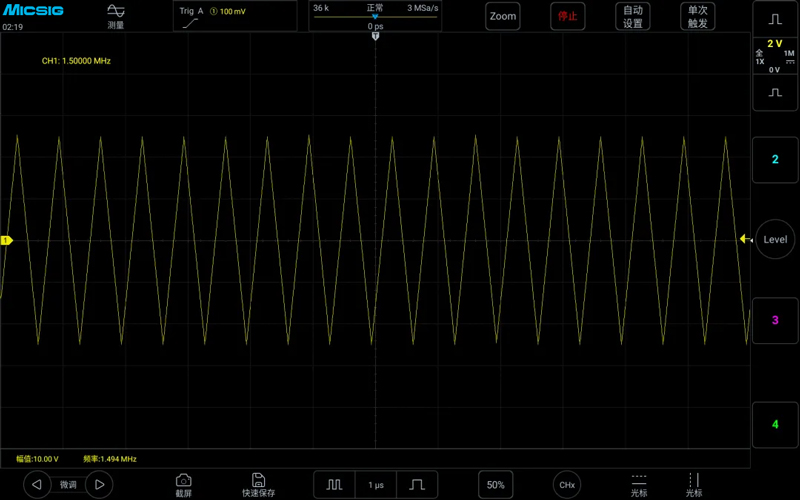Open the CH1 2 V channel settings

[x=775, y=56]
